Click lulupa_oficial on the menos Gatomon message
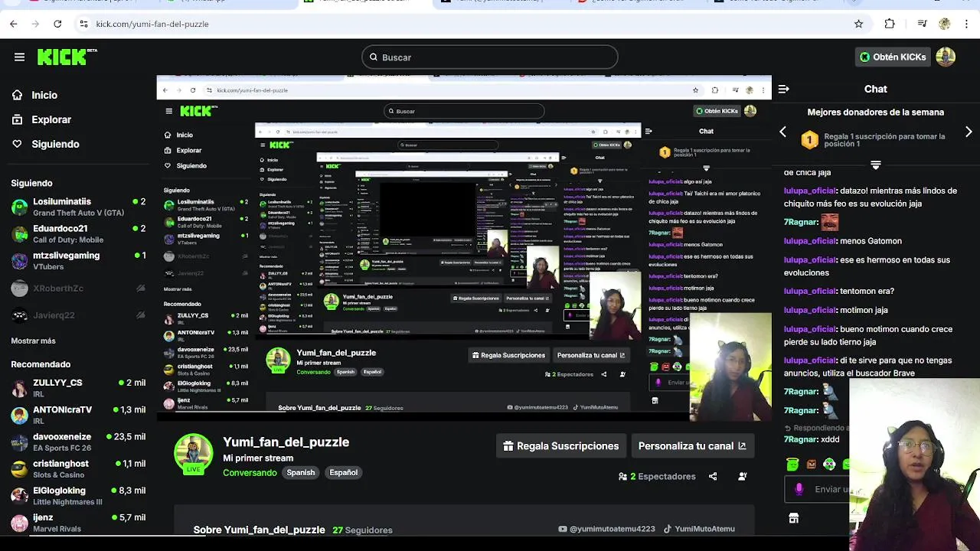 click(810, 241)
